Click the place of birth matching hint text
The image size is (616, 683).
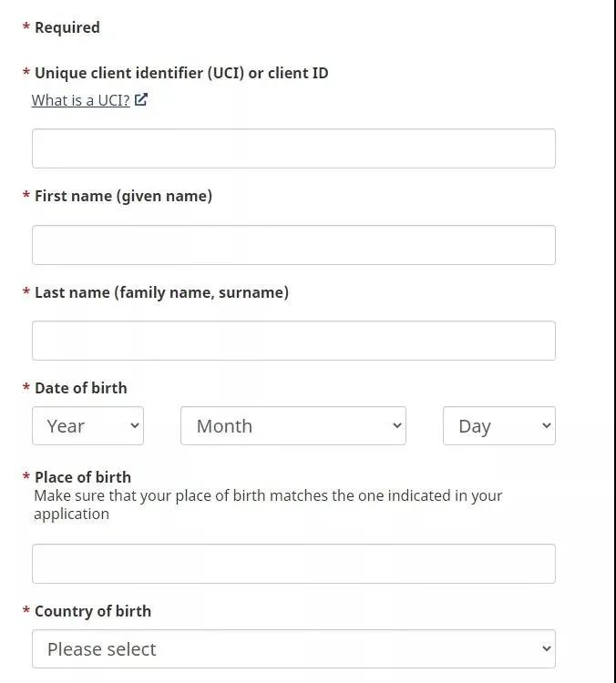point(268,505)
